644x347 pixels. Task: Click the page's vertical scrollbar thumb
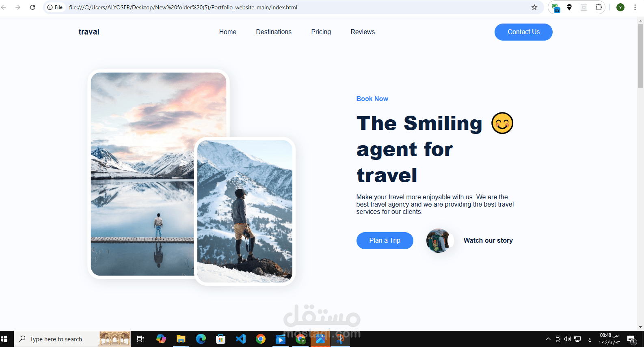pyautogui.click(x=640, y=56)
